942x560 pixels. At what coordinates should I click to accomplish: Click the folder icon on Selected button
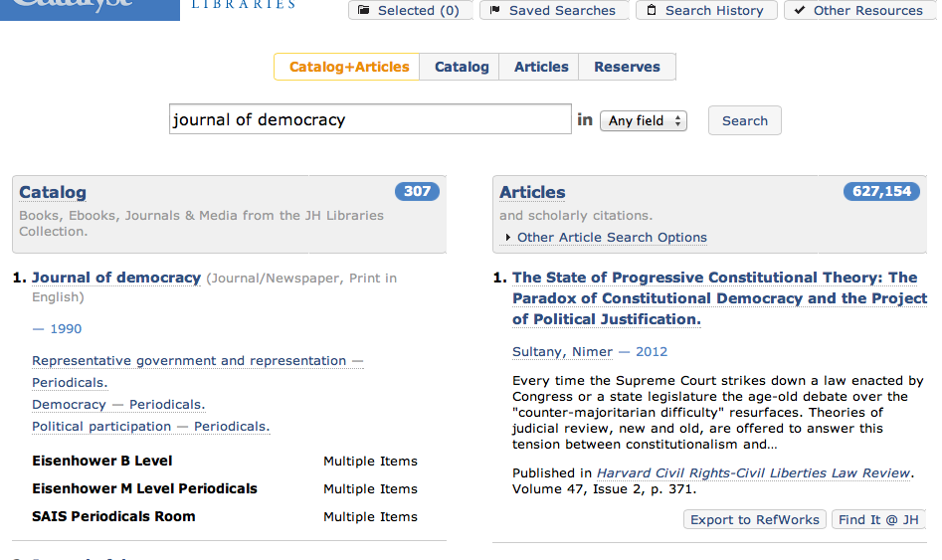pos(363,10)
